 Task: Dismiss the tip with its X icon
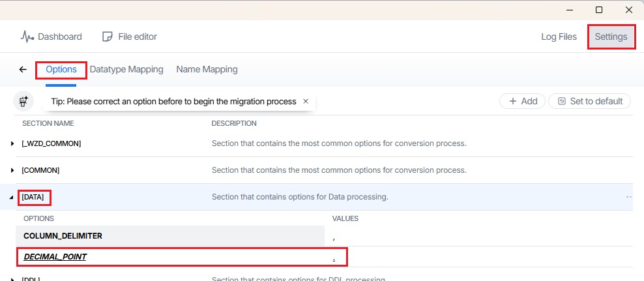tap(306, 101)
